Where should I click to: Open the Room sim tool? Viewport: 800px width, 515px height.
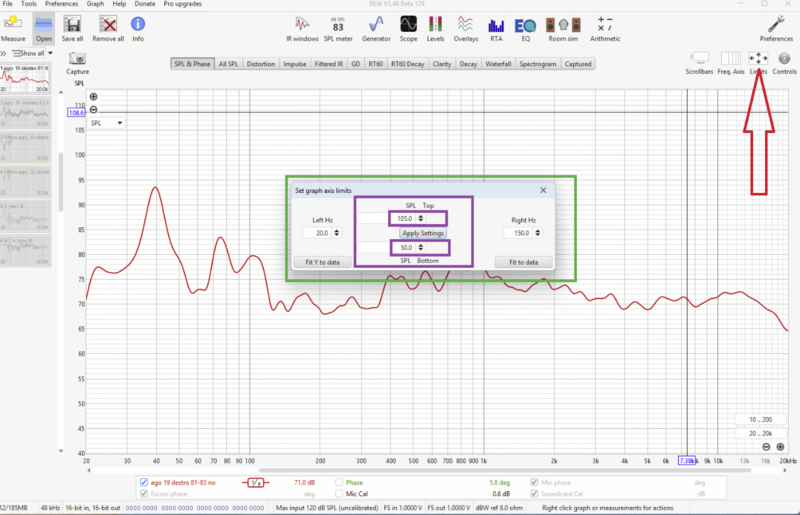coord(563,29)
